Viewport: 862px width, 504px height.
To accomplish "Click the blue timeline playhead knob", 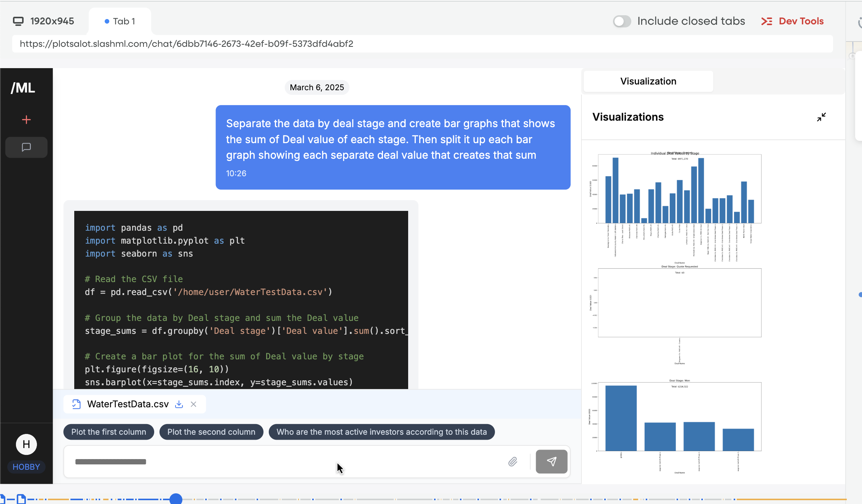I will (176, 499).
